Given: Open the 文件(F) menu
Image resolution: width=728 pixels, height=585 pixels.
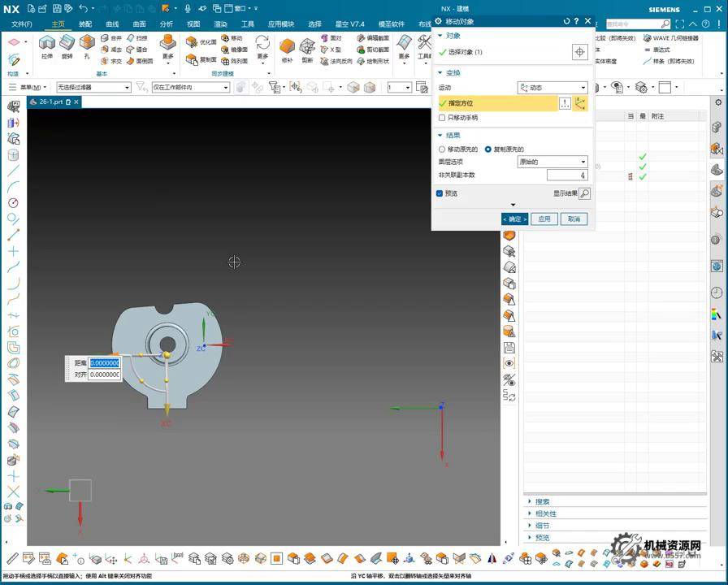Looking at the screenshot, I should point(22,24).
